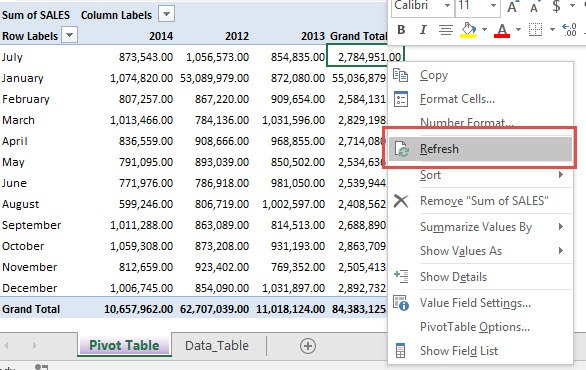Screen dimensions: 586x370
Task: Click the Bold icon in mini toolbar
Action: [401, 30]
